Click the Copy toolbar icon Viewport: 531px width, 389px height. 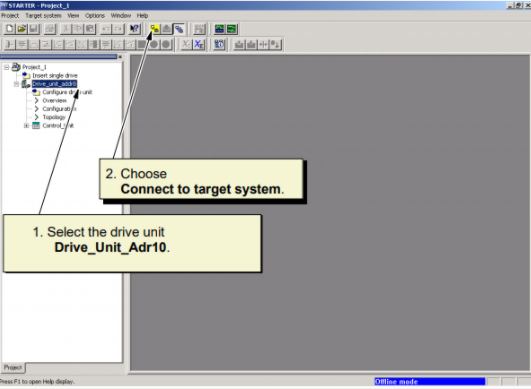click(x=78, y=29)
